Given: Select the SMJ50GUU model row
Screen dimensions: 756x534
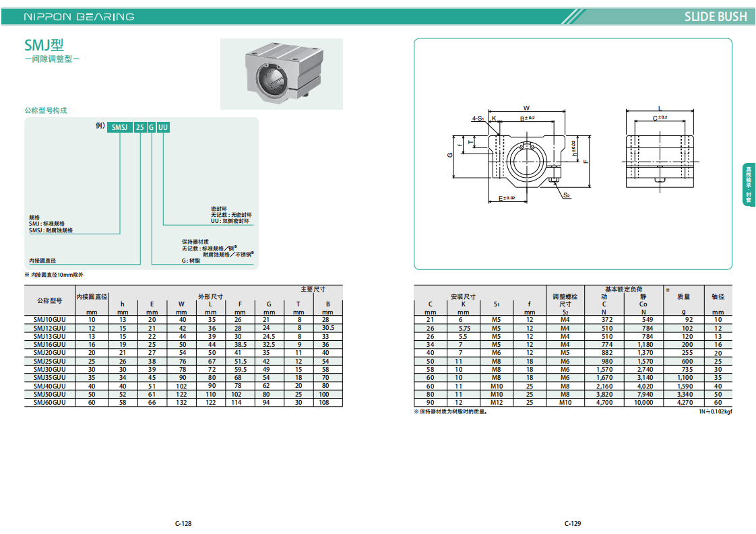Looking at the screenshot, I should click(183, 394).
